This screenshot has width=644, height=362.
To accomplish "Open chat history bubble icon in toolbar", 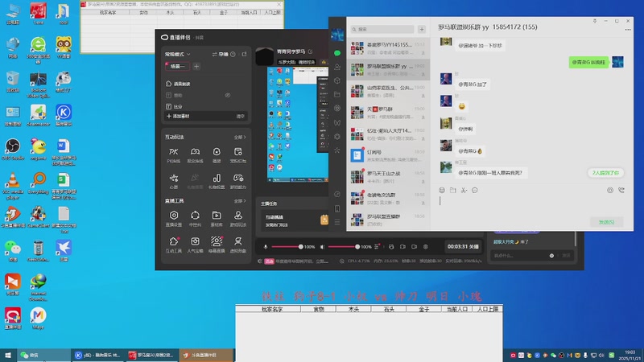I will point(475,190).
